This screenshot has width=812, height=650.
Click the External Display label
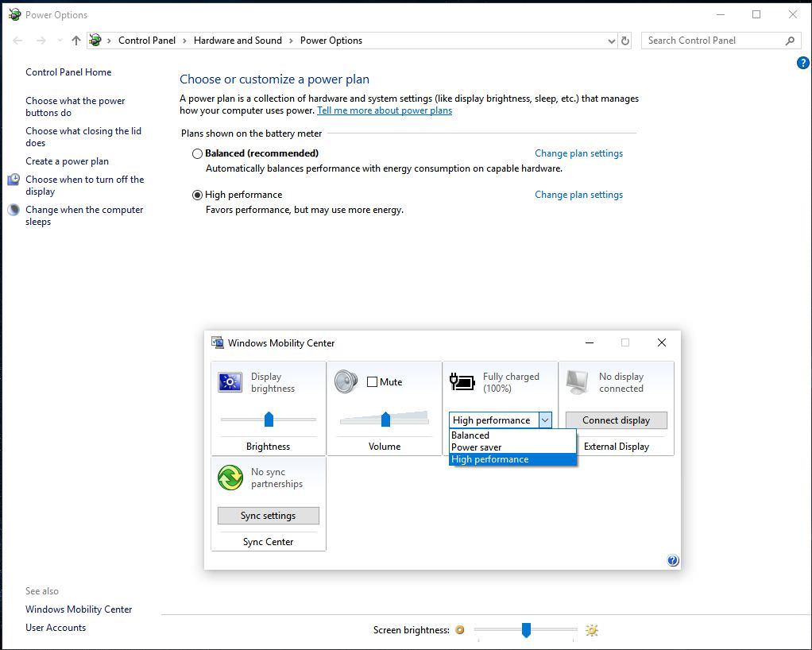[617, 447]
